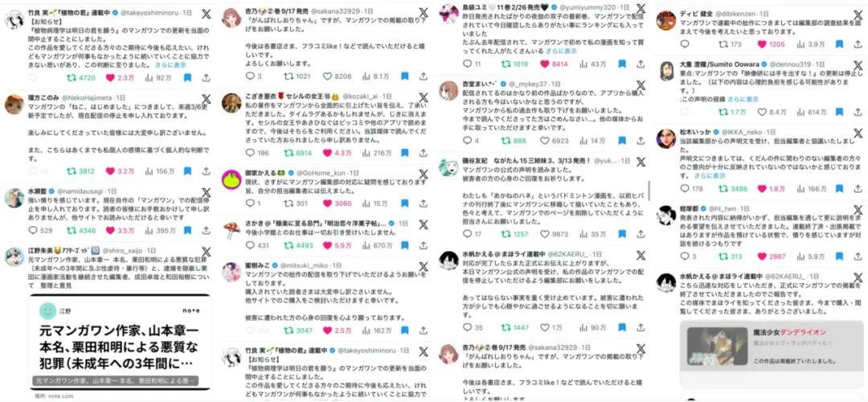Open the 江野 note article card
Viewport: 868px width, 402px height.
point(120,343)
